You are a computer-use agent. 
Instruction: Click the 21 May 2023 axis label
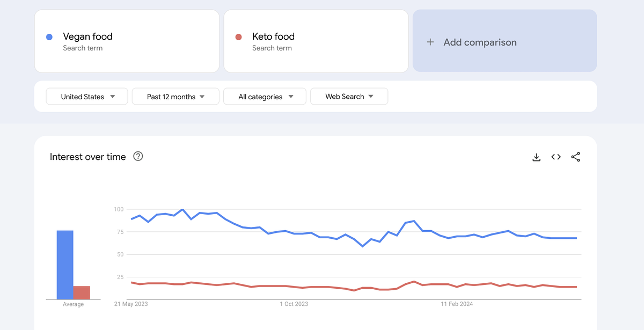(130, 304)
